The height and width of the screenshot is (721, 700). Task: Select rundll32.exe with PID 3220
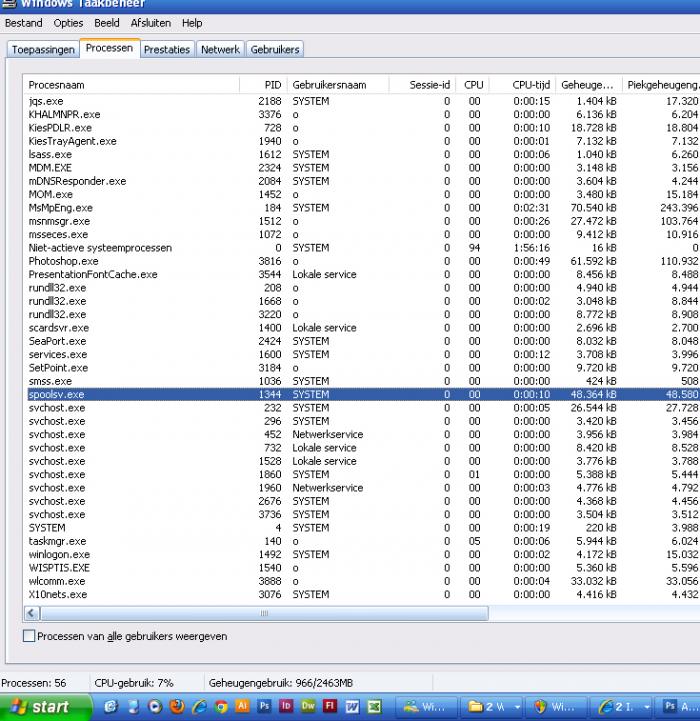tap(363, 315)
